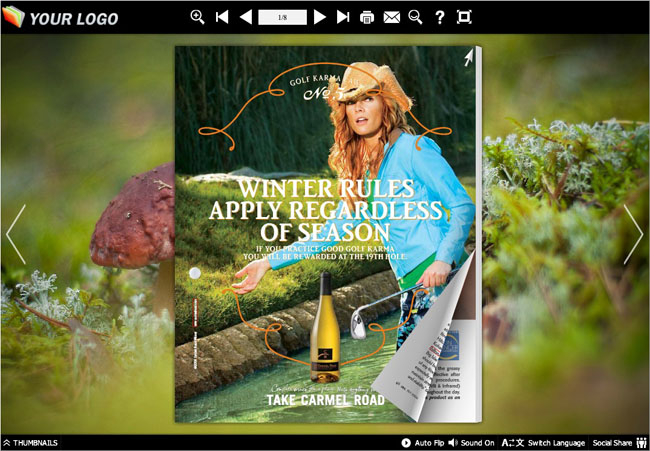The height and width of the screenshot is (451, 650).
Task: Click the WINTER RULES headline on the cover
Action: click(326, 188)
